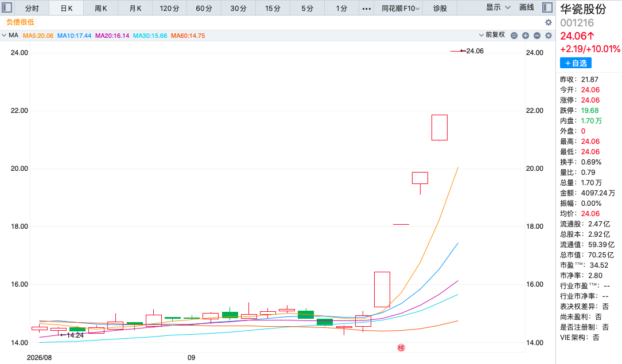Image resolution: width=622 pixels, height=364 pixels.
Task: Open MA indicator settings gear icon
Action: [x=548, y=36]
